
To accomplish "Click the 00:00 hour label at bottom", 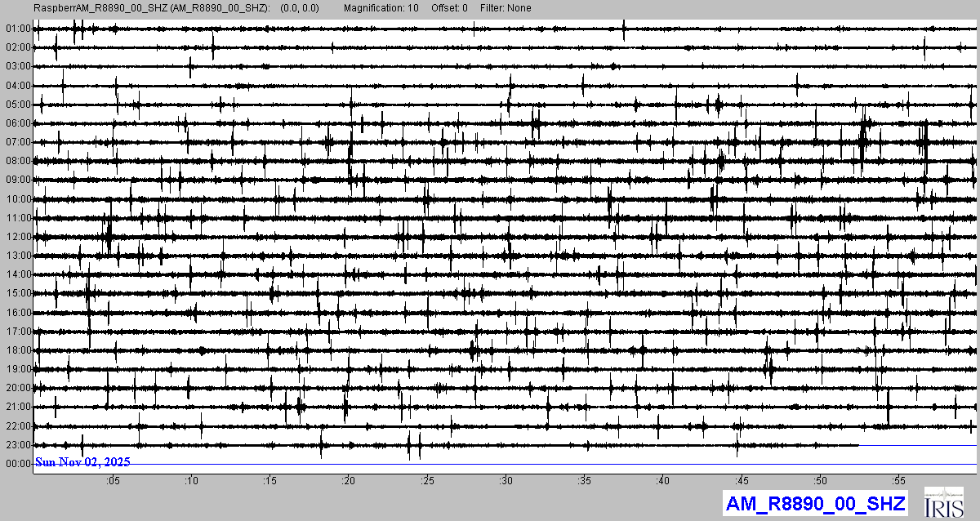I will 17,464.
